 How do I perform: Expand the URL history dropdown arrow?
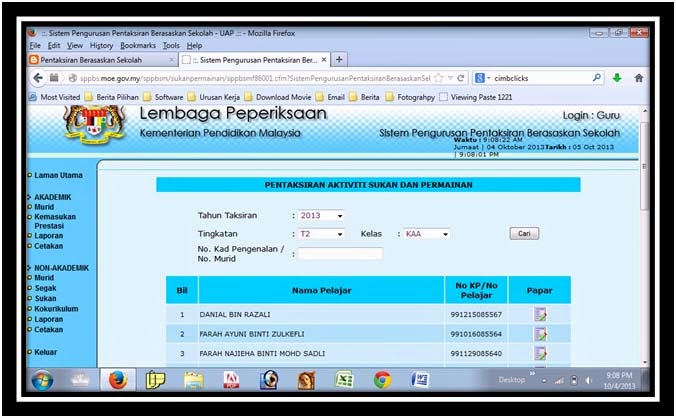(x=450, y=78)
